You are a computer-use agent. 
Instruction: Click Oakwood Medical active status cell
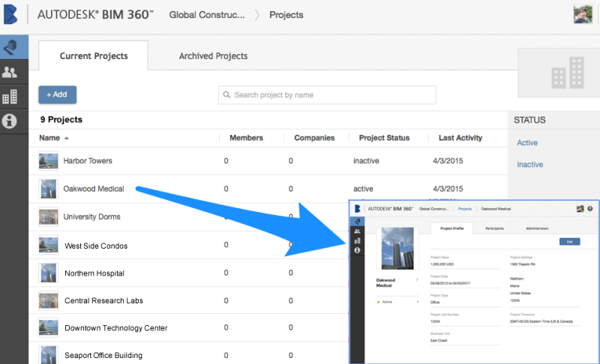pos(363,189)
